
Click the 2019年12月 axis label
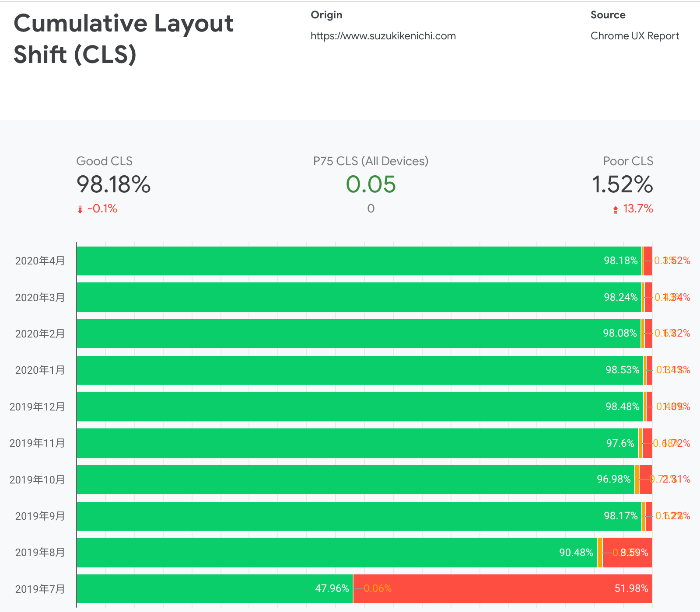tap(37, 407)
